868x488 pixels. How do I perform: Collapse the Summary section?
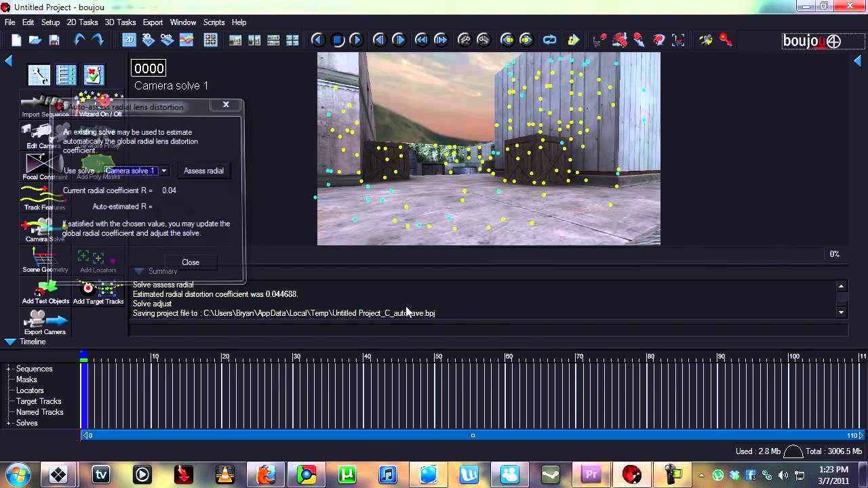139,271
